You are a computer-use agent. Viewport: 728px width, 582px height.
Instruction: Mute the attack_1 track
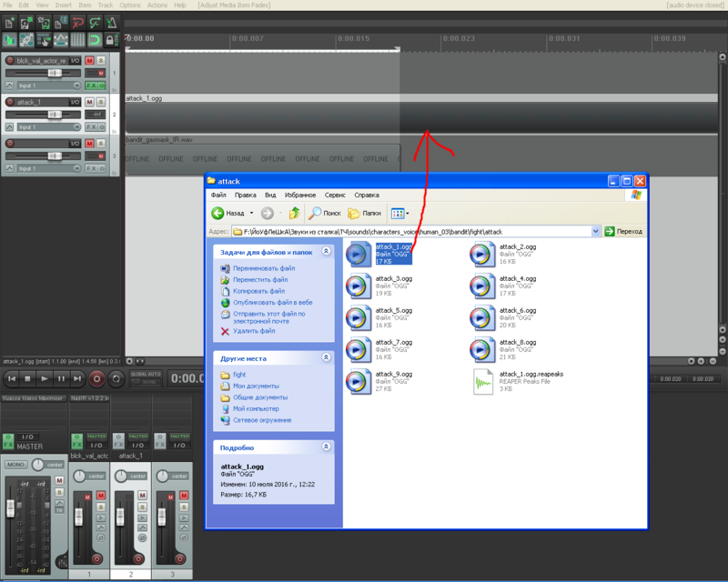(90, 102)
